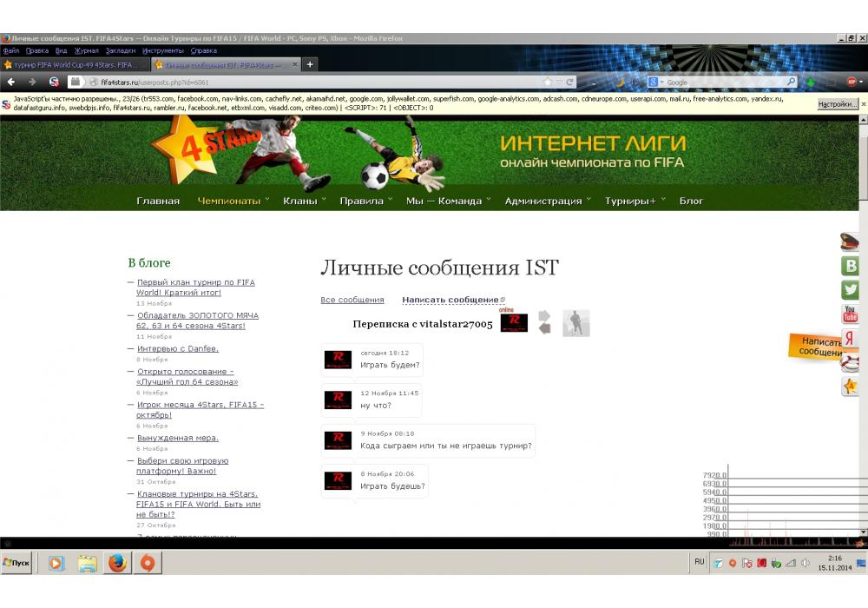Open the Adblock Plus toolbar icon
The width and height of the screenshot is (868, 608).
(852, 82)
